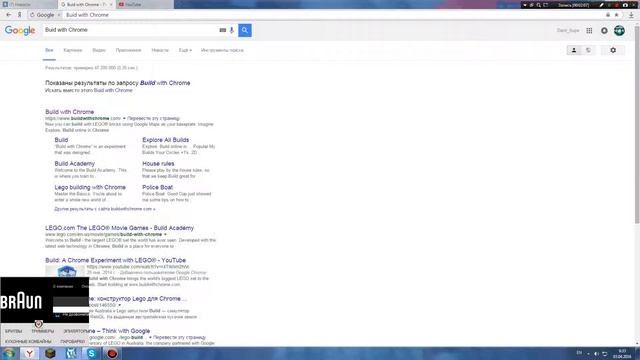640x360 pixels.
Task: Click the Google tab label in address bar
Action: 45,15
